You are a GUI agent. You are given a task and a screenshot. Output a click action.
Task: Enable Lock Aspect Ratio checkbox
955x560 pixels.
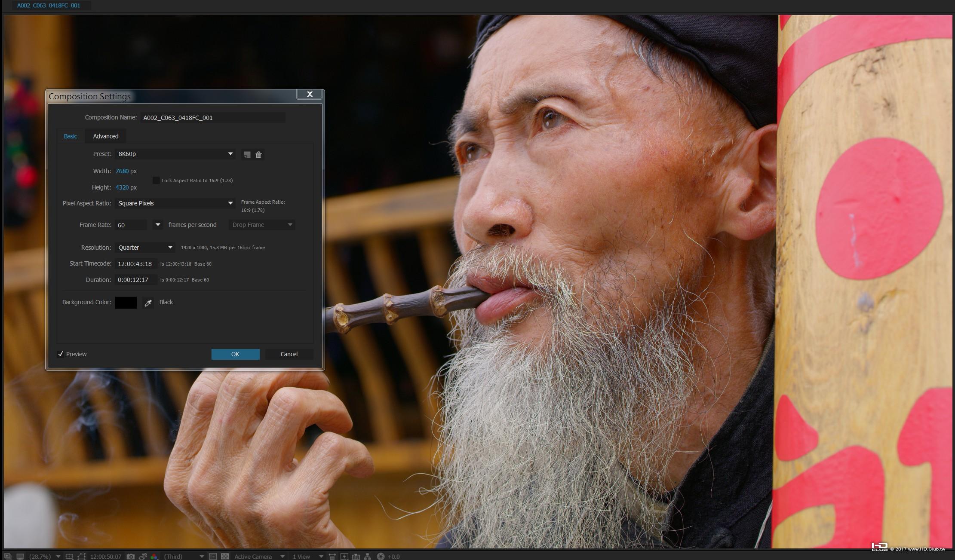pyautogui.click(x=156, y=181)
